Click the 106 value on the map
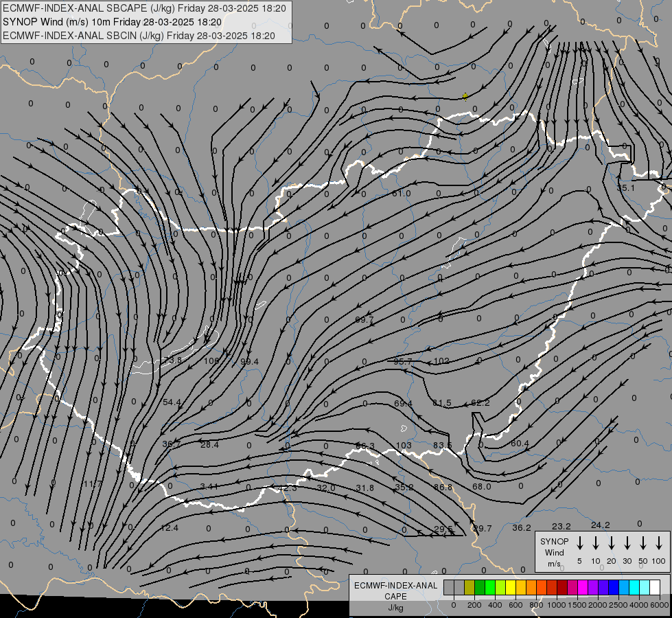The width and height of the screenshot is (672, 618). 211,360
